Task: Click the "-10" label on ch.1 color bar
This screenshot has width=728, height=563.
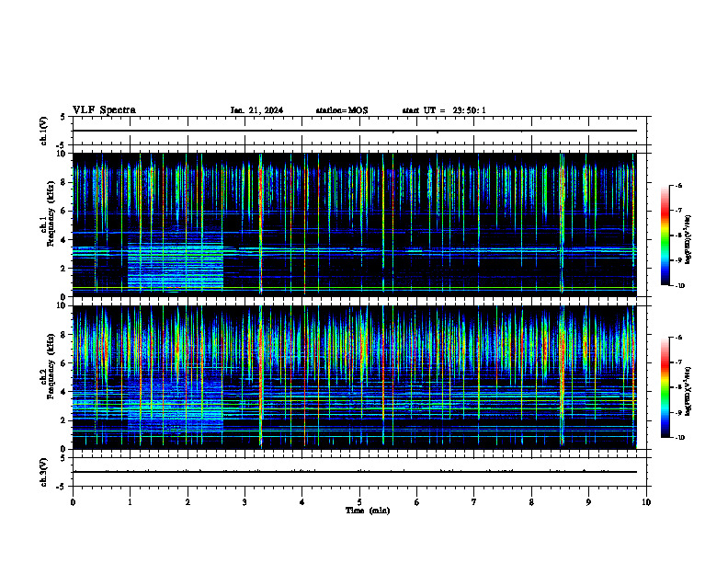Action: click(679, 286)
